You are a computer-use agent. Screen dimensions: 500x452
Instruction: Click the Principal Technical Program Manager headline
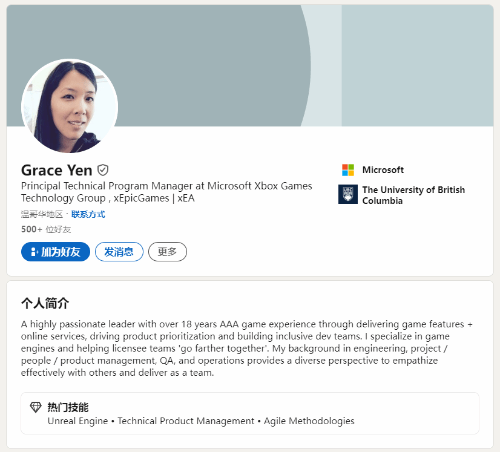click(x=167, y=192)
